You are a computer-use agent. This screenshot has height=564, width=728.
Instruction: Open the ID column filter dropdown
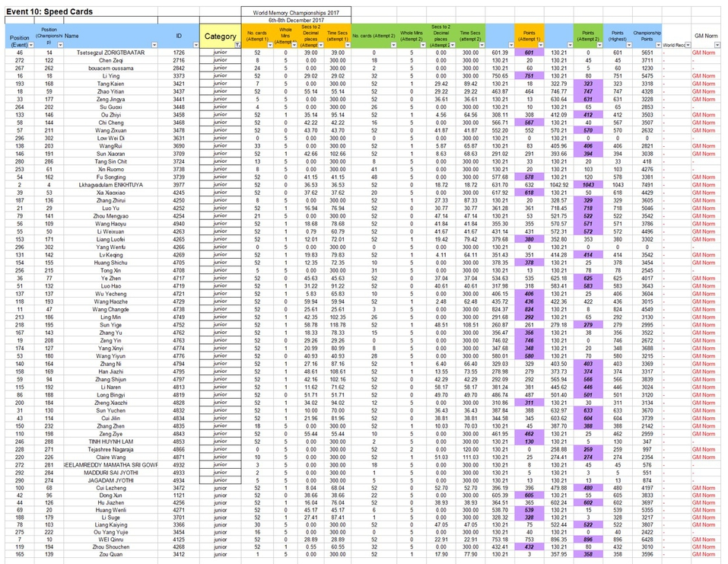tap(196, 45)
